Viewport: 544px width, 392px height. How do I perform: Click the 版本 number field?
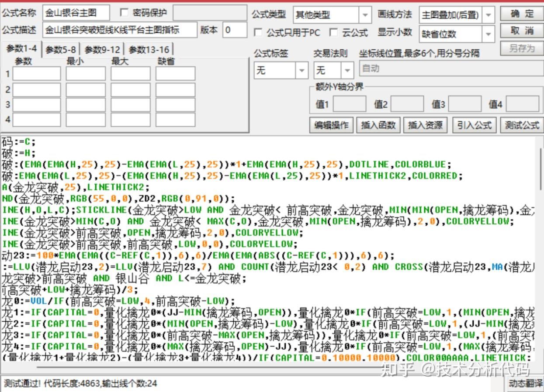tap(235, 30)
